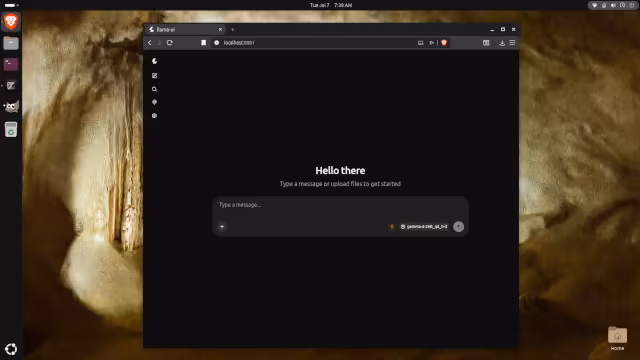The width and height of the screenshot is (640, 360).
Task: Click the orange icon beside model selector
Action: [392, 227]
